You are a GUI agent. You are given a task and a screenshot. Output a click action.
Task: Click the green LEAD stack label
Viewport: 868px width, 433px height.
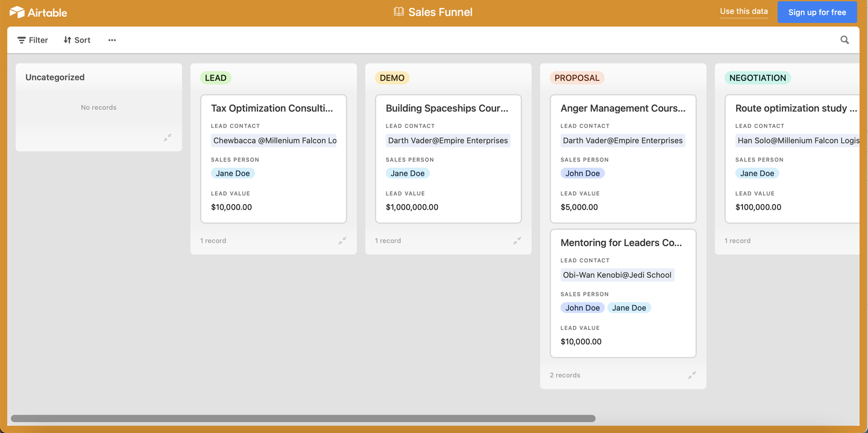[x=215, y=78]
